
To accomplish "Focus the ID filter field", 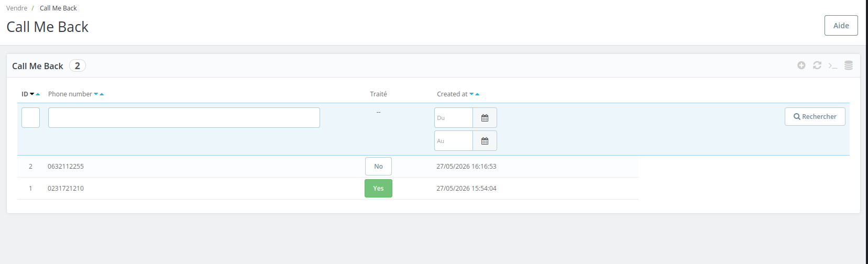I will (x=30, y=118).
